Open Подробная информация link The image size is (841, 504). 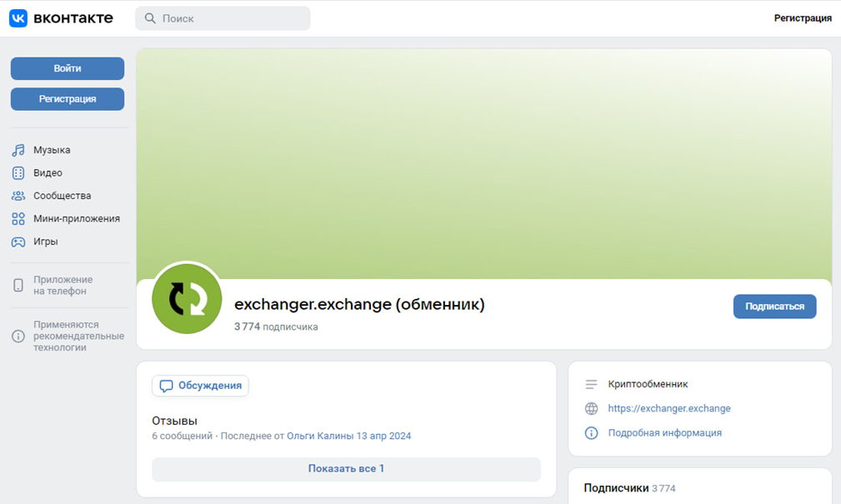(664, 432)
